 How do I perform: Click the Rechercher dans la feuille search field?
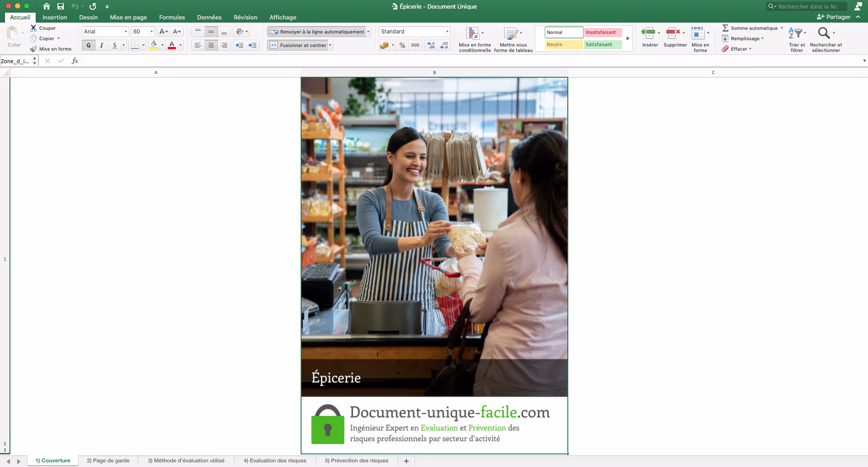coord(807,6)
